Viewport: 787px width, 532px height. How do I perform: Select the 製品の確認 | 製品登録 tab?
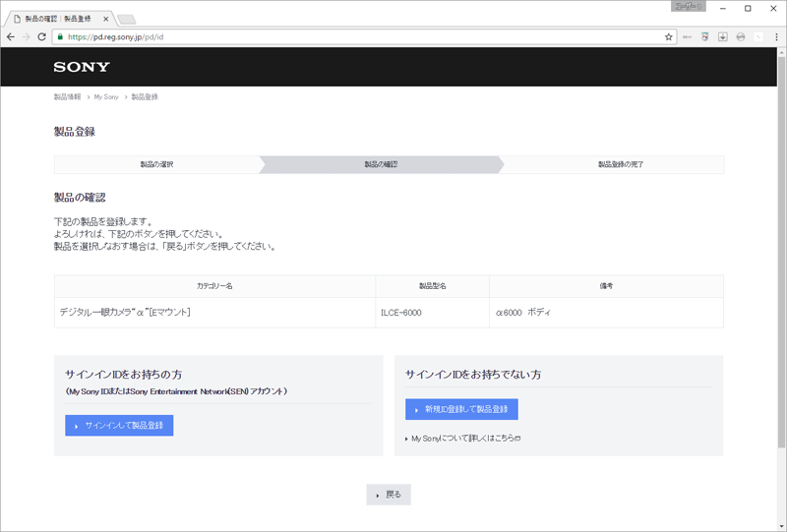coord(58,19)
